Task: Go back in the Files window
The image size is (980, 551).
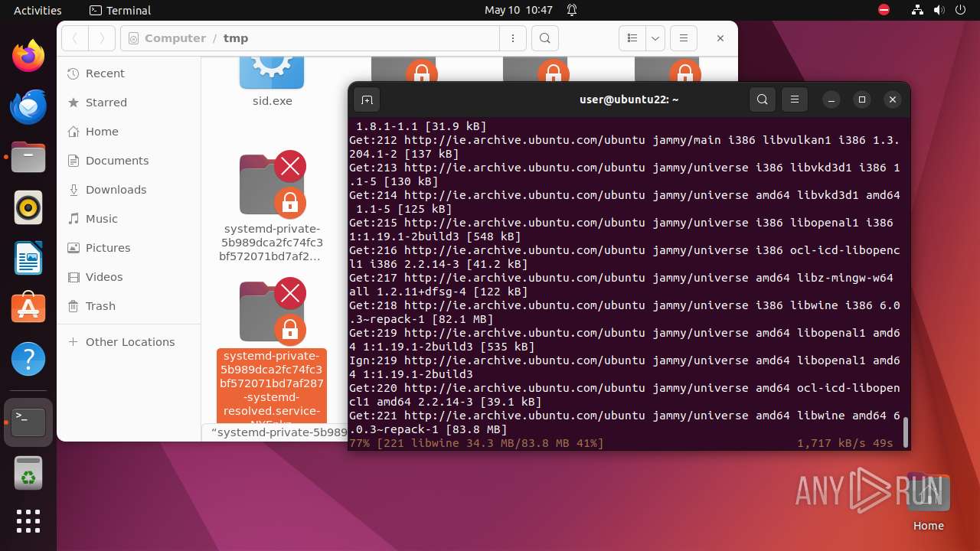Action: click(74, 38)
